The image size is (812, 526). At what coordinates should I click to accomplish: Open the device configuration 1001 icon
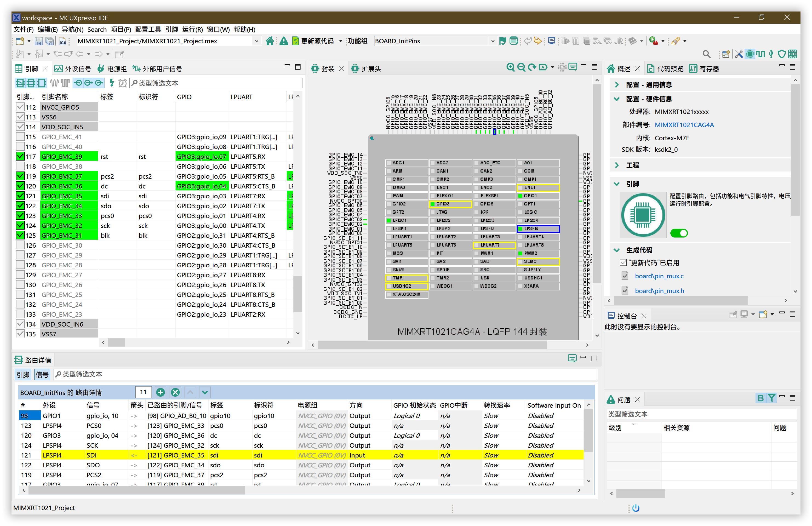pyautogui.click(x=793, y=54)
